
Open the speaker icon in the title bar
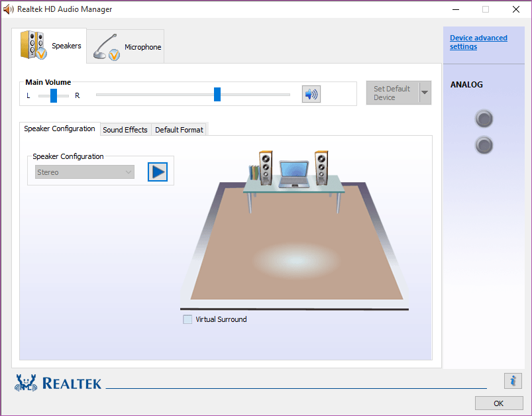pyautogui.click(x=7, y=9)
